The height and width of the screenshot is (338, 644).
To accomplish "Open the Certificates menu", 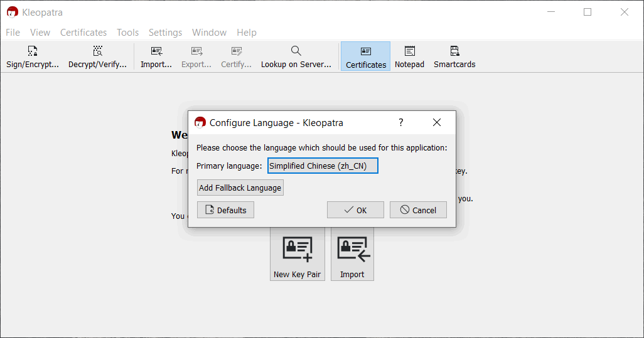I will pos(83,33).
